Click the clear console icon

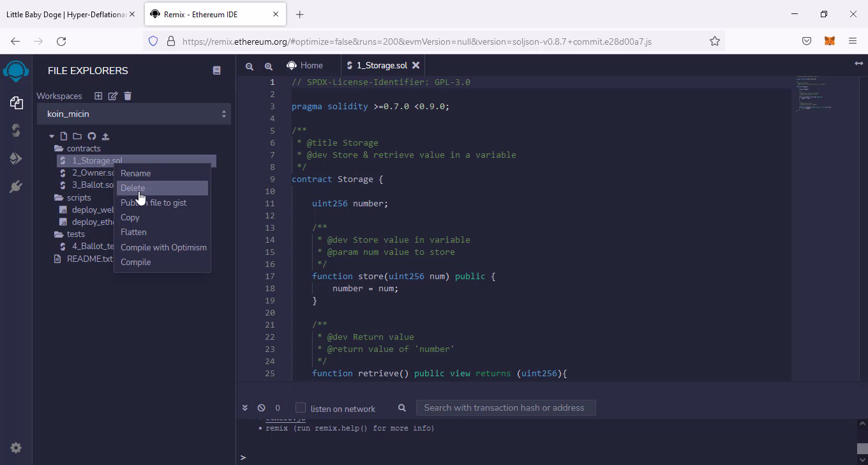click(261, 408)
